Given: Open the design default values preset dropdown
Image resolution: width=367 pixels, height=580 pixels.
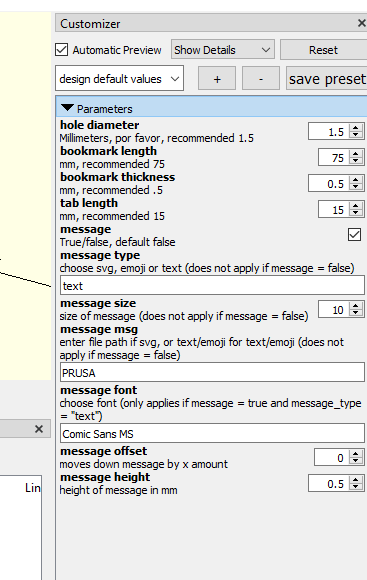Looking at the screenshot, I should 119,78.
